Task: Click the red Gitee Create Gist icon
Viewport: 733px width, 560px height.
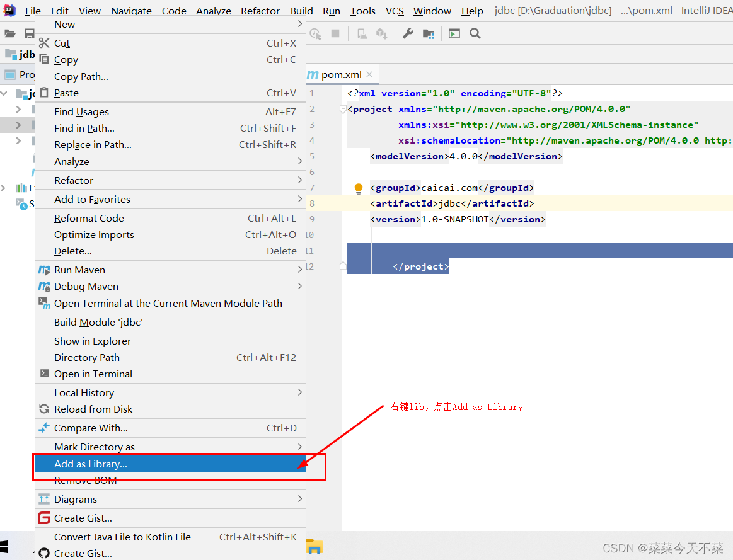Action: pos(44,518)
